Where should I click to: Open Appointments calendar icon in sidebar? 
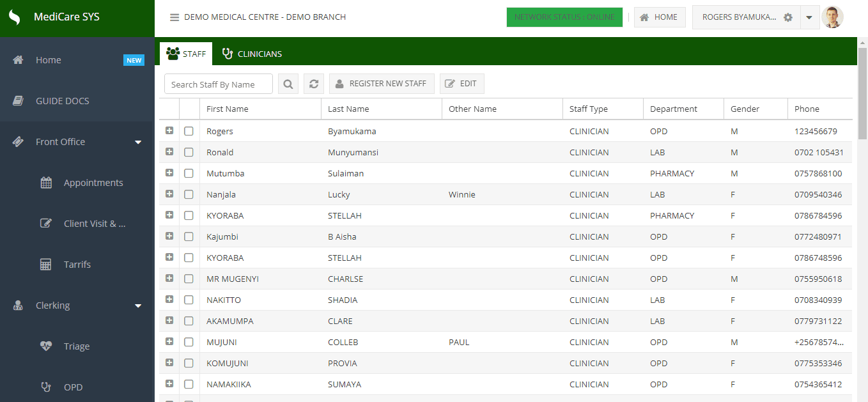pyautogui.click(x=46, y=183)
